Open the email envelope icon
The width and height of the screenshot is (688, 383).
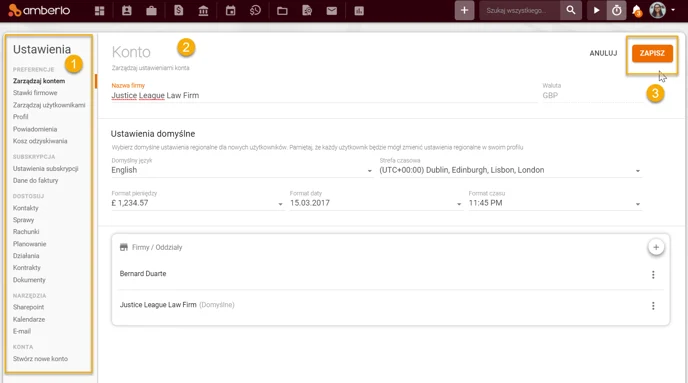click(332, 11)
